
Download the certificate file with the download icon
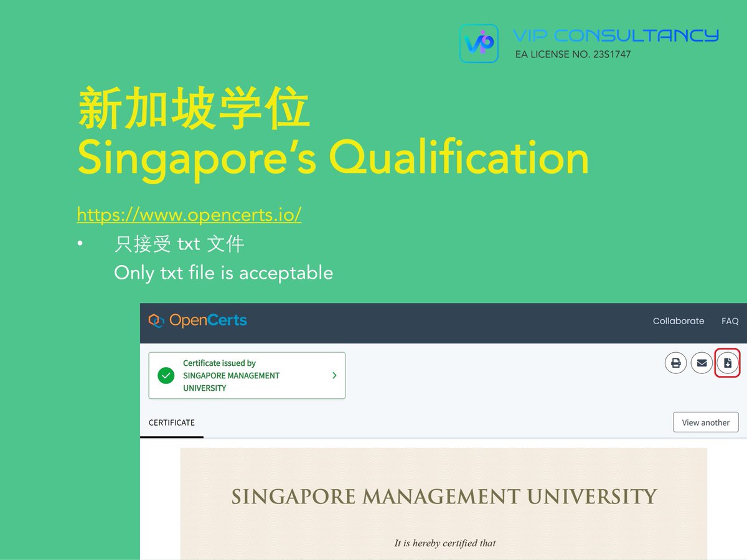tap(728, 363)
